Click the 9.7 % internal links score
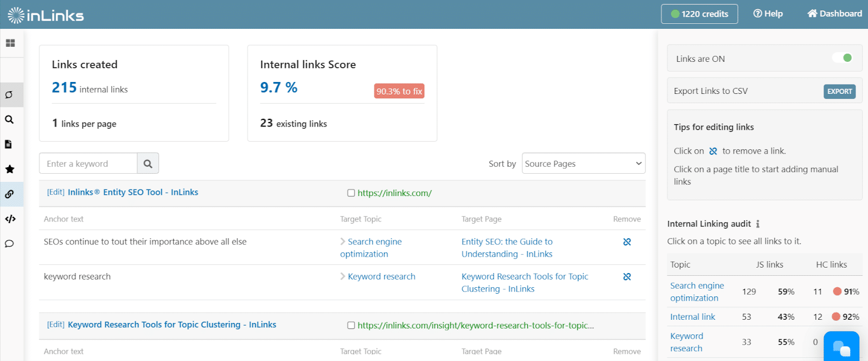This screenshot has height=361, width=868. coord(279,87)
